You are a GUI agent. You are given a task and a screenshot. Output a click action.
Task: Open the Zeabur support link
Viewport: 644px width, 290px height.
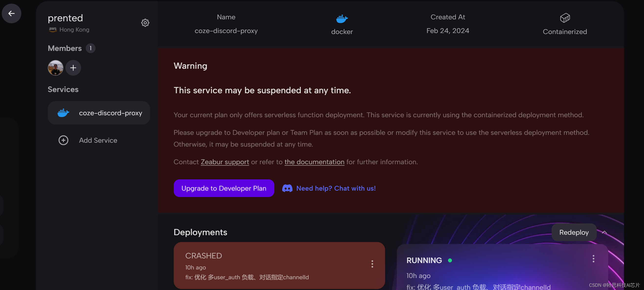click(x=225, y=162)
